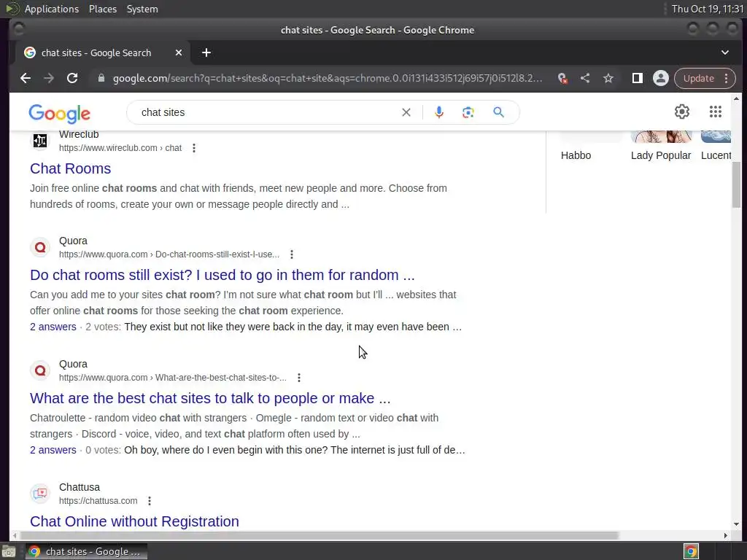Submit search with magnifier icon
Viewport: 747px width, 560px height.
coord(498,112)
